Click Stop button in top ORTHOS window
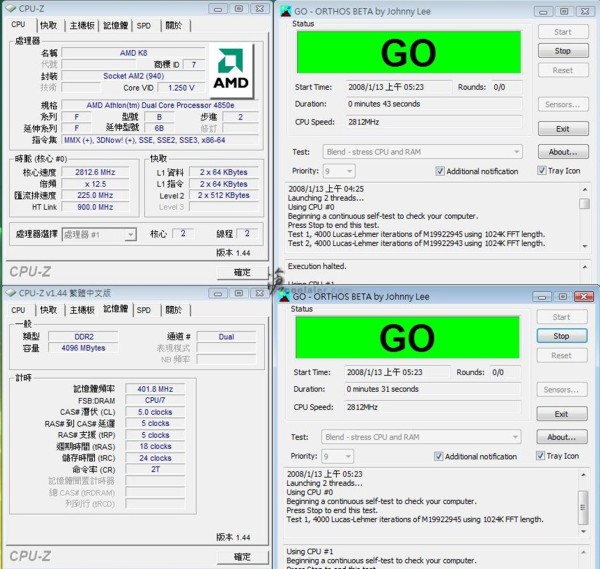 pos(563,51)
